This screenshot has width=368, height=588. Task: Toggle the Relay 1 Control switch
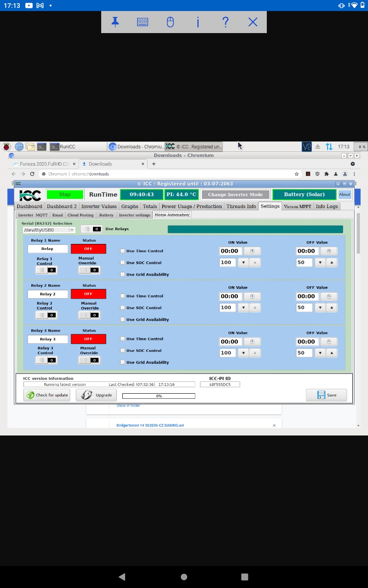46,270
